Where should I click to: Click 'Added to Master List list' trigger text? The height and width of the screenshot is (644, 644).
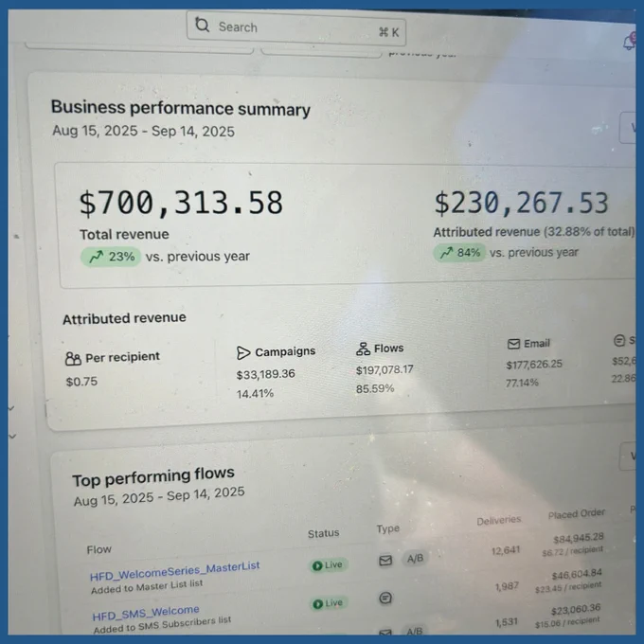point(147,587)
